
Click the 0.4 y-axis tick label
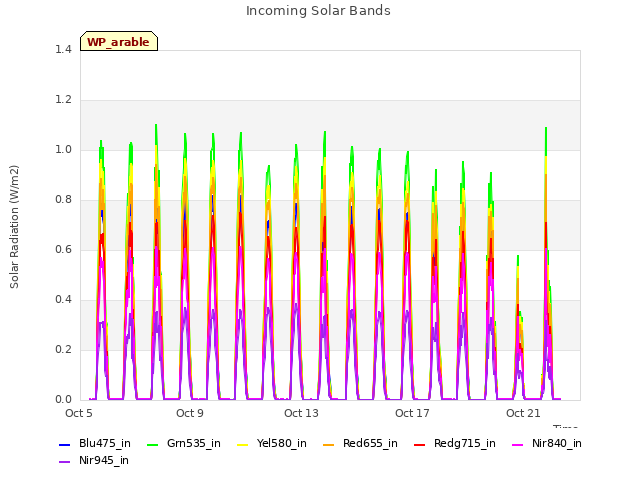(x=63, y=300)
